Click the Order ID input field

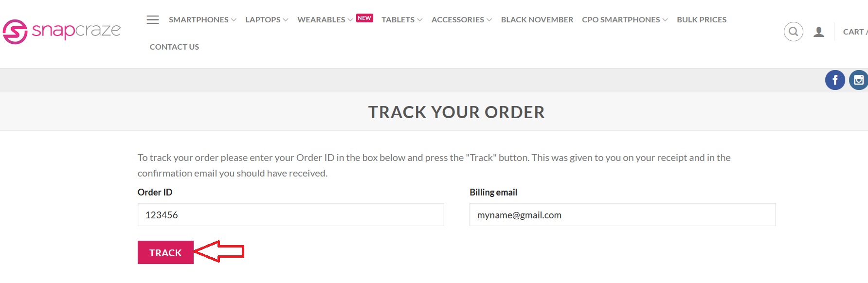click(290, 215)
